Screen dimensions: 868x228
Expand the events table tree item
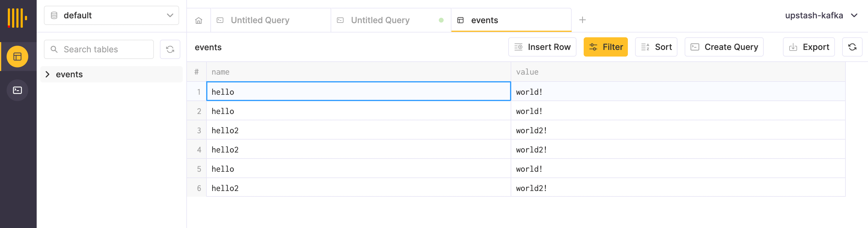coord(47,74)
